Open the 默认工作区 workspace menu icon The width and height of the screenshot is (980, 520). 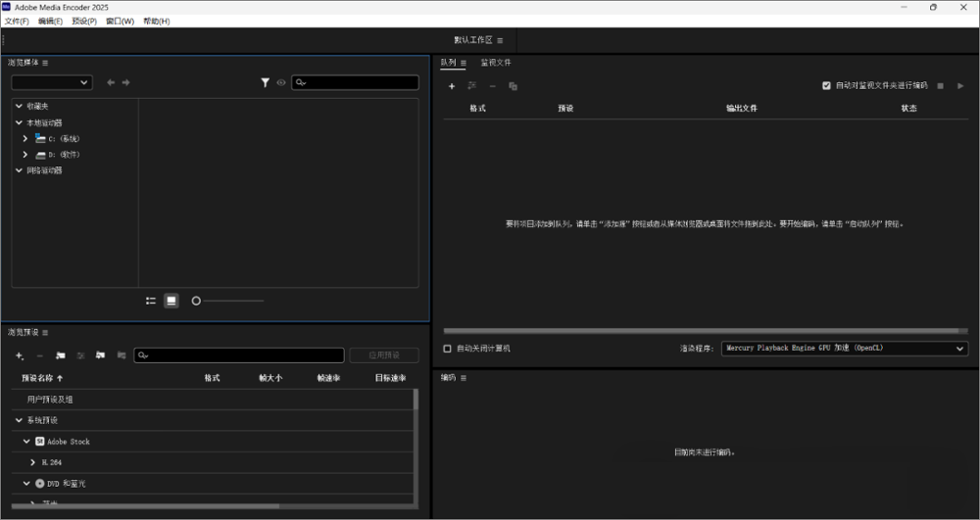(x=500, y=40)
